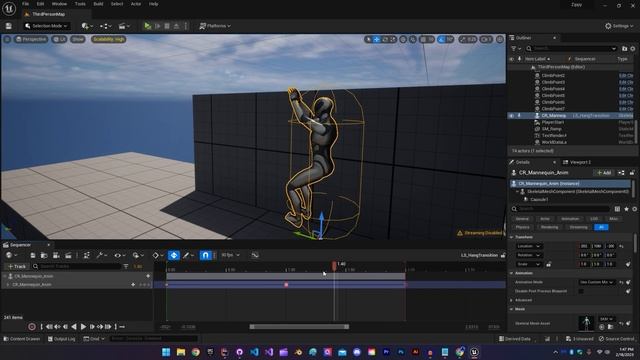The image size is (640, 360).
Task: Save the current level with the disk icon
Action: tap(9, 26)
